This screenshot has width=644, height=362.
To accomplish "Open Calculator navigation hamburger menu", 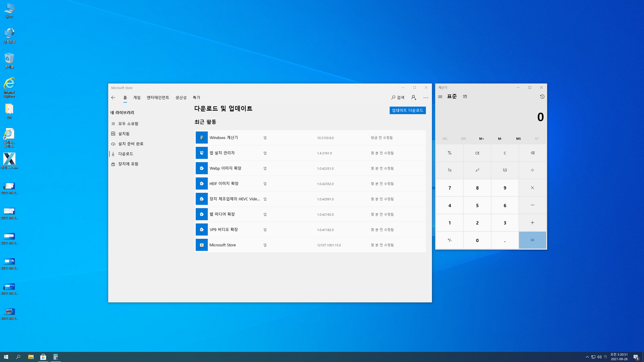I will pyautogui.click(x=440, y=97).
